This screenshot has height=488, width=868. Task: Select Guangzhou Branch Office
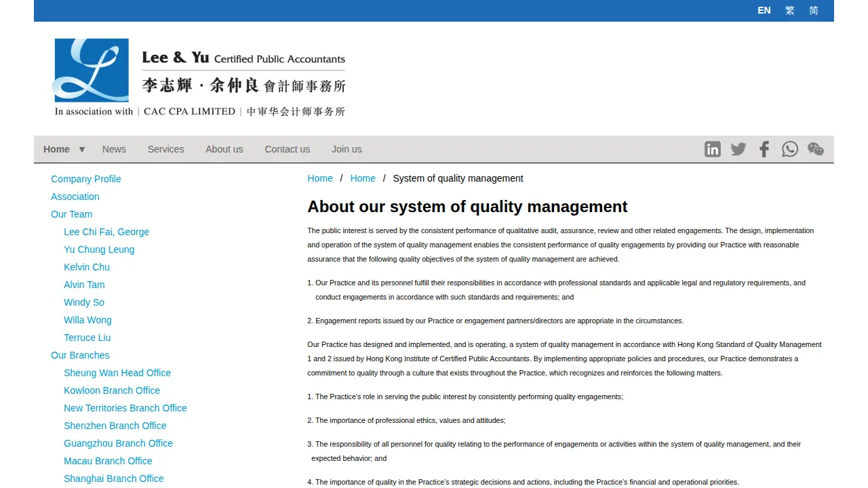pos(118,443)
